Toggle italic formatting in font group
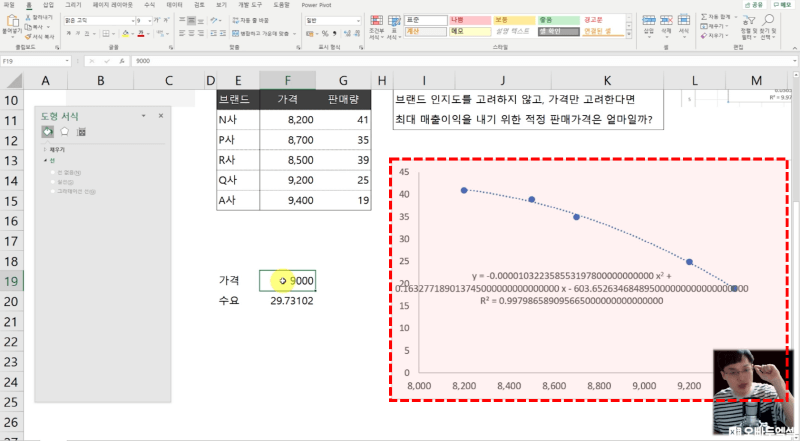 [x=78, y=34]
